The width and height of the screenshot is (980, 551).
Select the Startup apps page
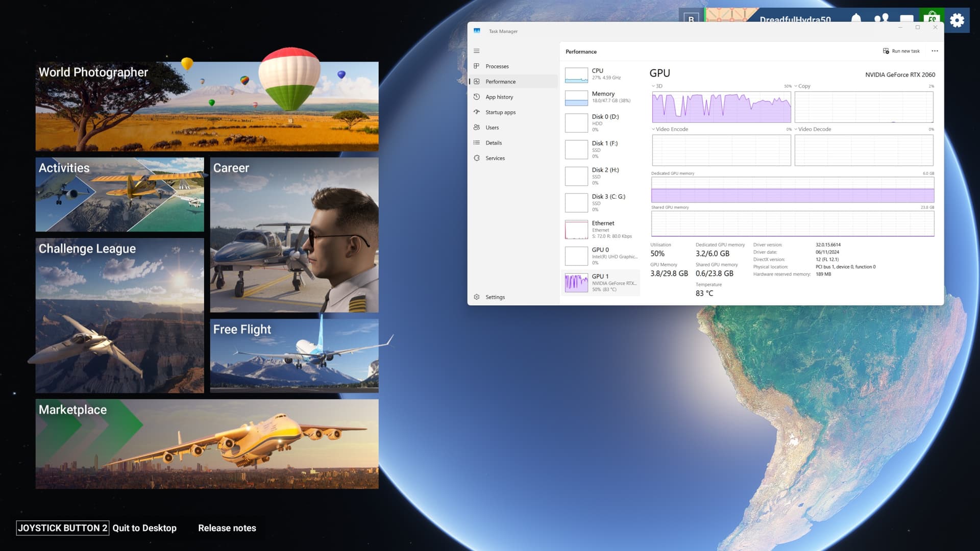point(500,112)
